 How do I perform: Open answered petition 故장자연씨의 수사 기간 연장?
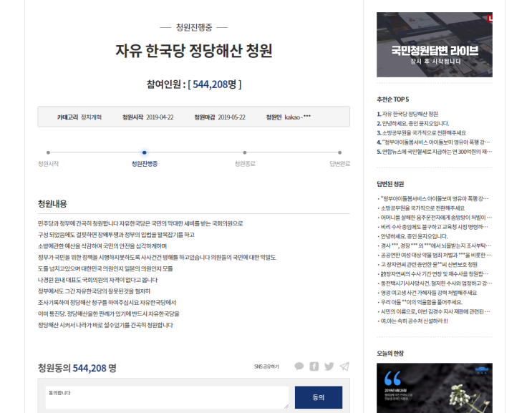pos(435,274)
